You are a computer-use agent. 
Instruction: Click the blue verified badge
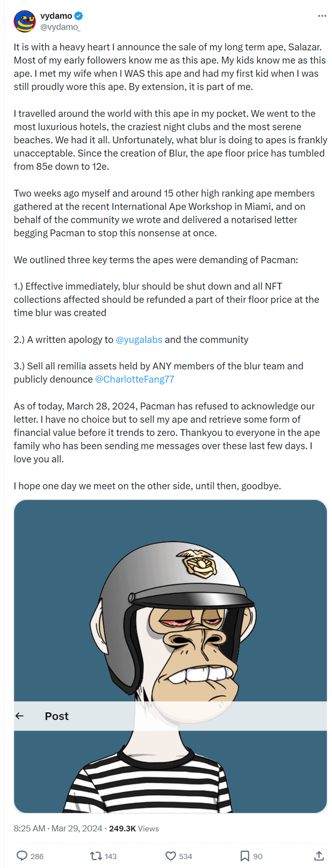(x=79, y=16)
